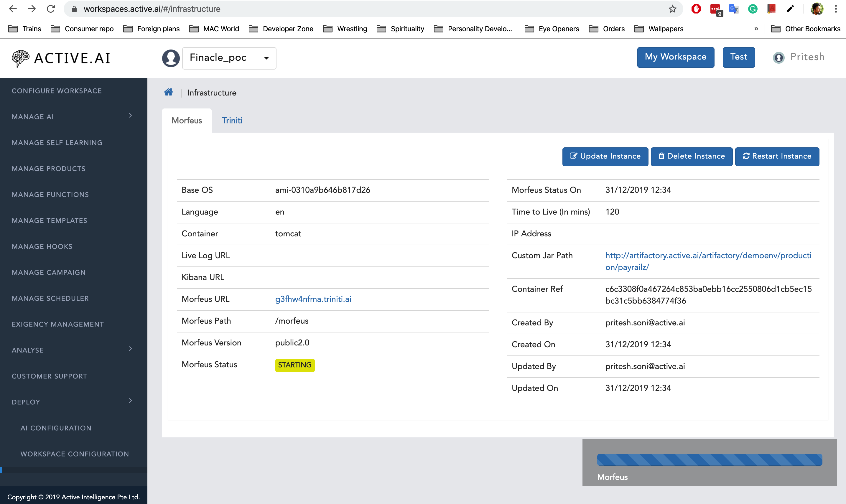Open Customer Support in sidebar

pos(49,376)
